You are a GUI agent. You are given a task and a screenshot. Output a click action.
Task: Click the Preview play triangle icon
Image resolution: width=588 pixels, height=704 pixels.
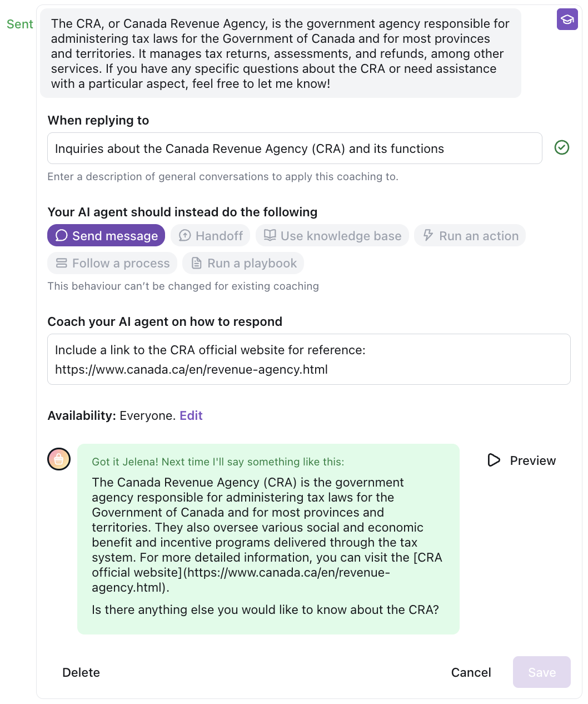[x=494, y=460]
